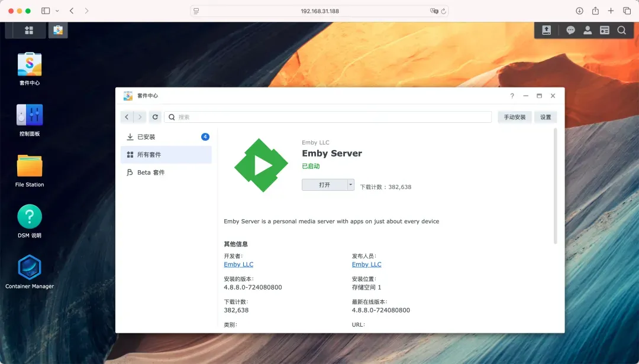
Task: Toggle Safari sidebar button
Action: point(46,11)
